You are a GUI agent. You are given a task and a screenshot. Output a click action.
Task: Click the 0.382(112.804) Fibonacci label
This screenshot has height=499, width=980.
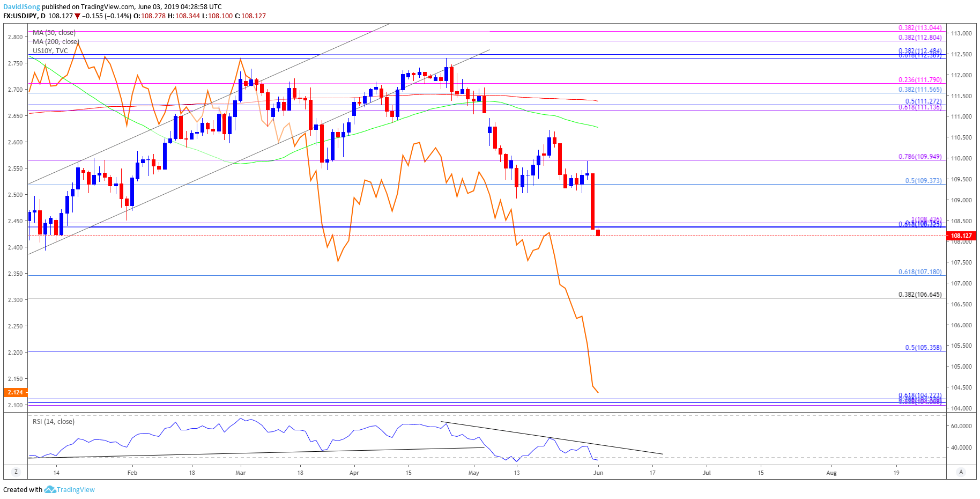coord(920,38)
